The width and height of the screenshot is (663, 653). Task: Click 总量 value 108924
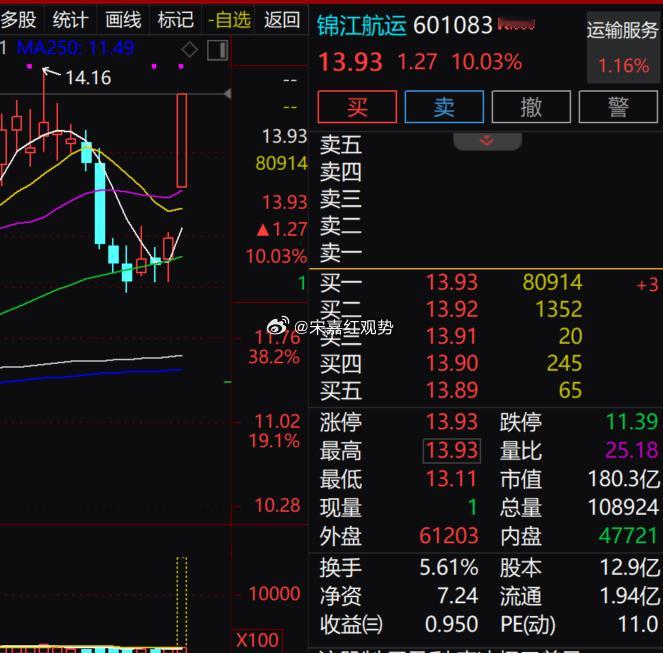624,507
